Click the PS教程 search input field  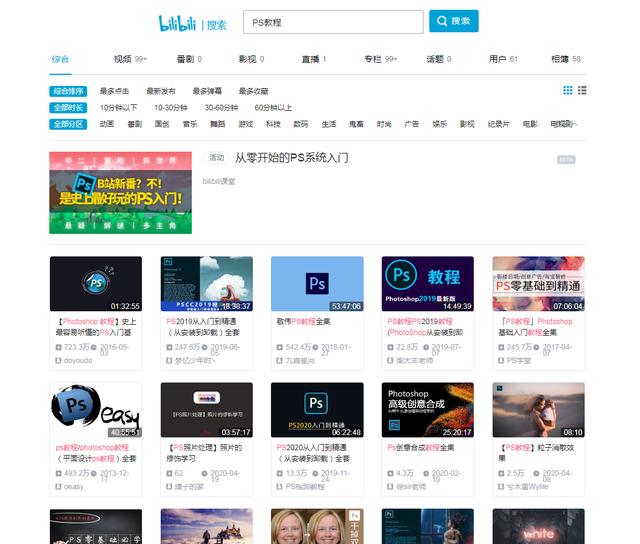(332, 21)
